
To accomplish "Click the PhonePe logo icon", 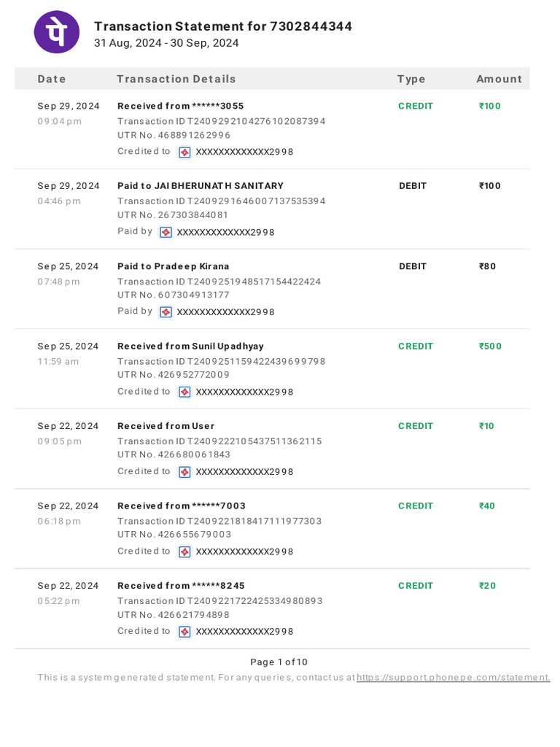I will [57, 32].
